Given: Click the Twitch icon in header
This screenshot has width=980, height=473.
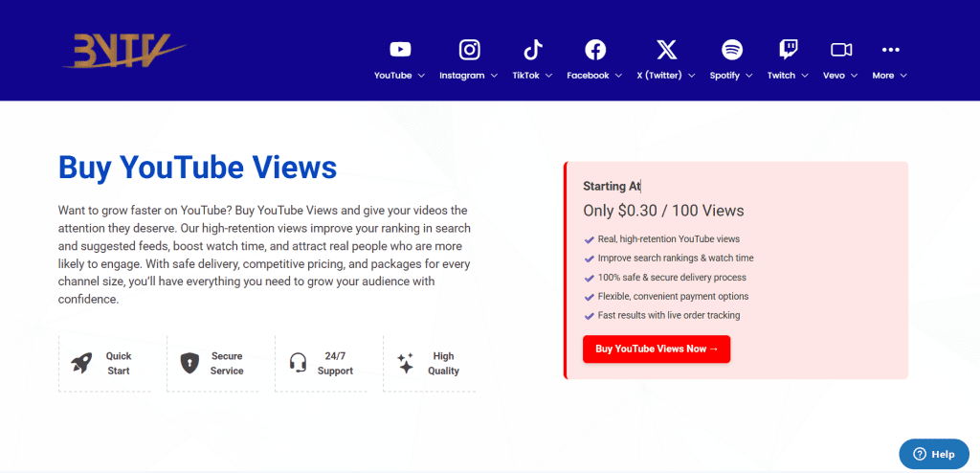Looking at the screenshot, I should [x=789, y=50].
